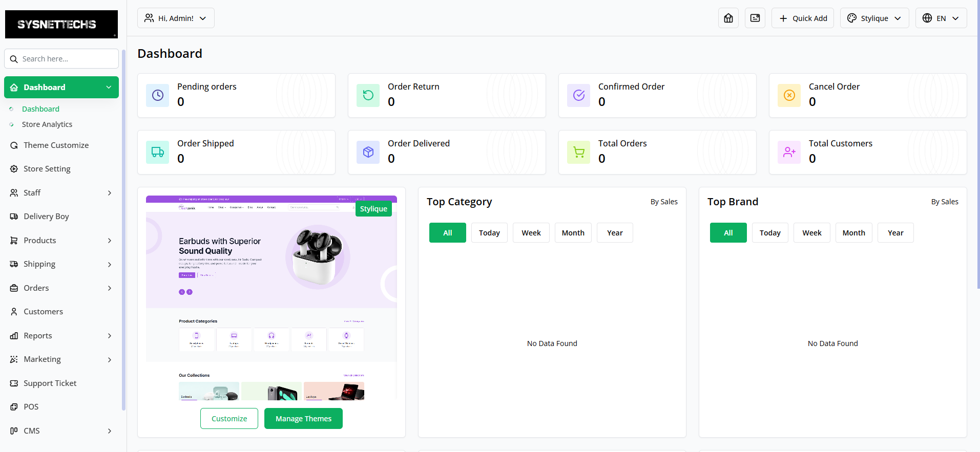980x452 pixels.
Task: Click the Customize button
Action: (229, 419)
